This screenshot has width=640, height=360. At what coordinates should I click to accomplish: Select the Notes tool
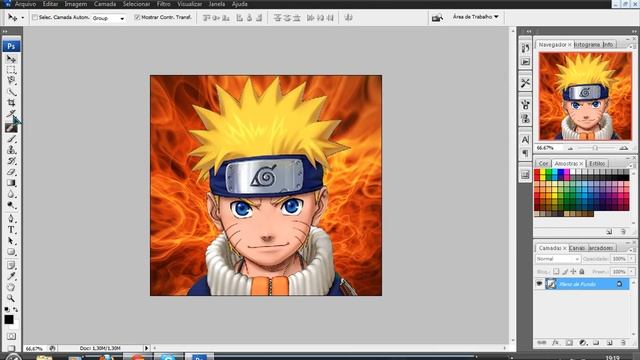pos(11,266)
